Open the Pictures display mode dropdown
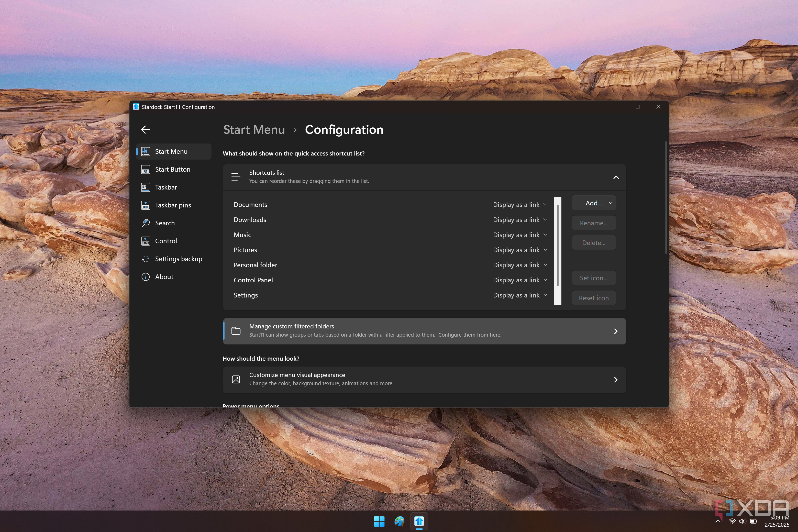Image resolution: width=798 pixels, height=532 pixels. tap(520, 250)
